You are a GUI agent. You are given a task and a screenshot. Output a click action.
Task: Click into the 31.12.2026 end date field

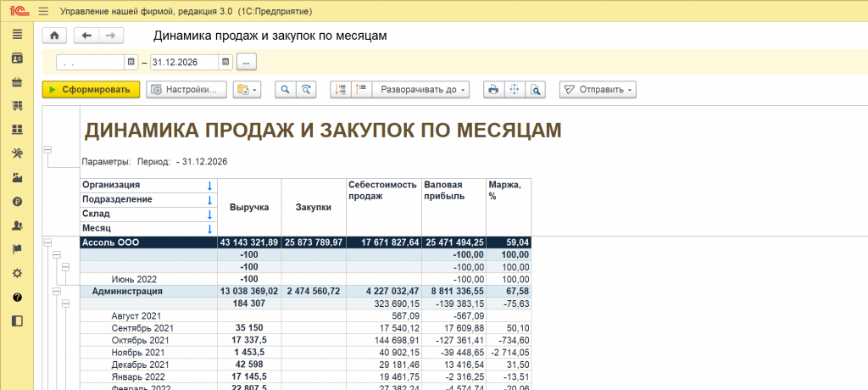coord(185,62)
